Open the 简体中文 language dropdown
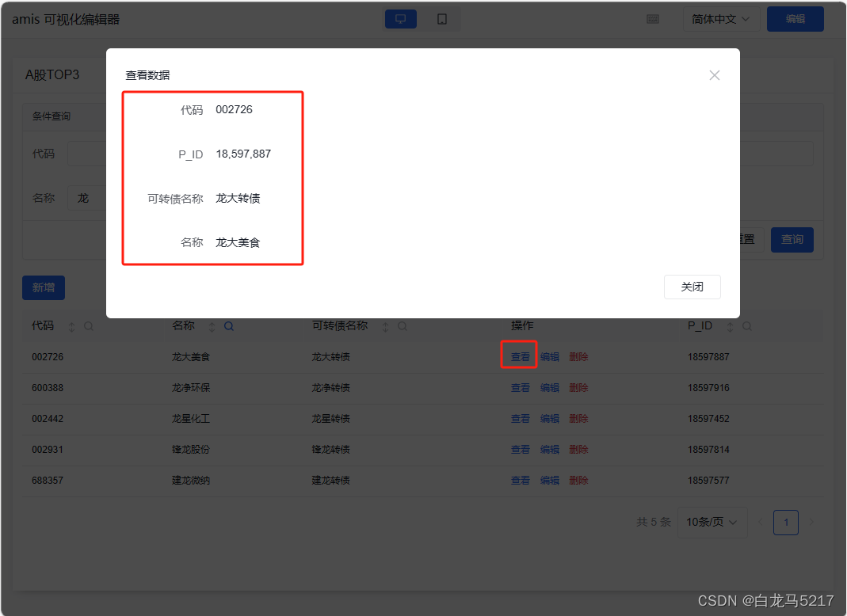The image size is (847, 616). [x=721, y=20]
